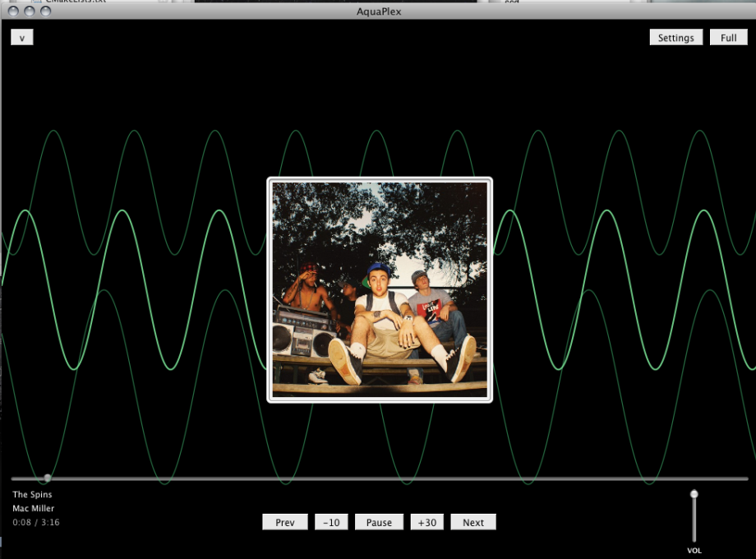Click the 'VOL' label
The width and height of the screenshot is (756, 559).
(694, 550)
